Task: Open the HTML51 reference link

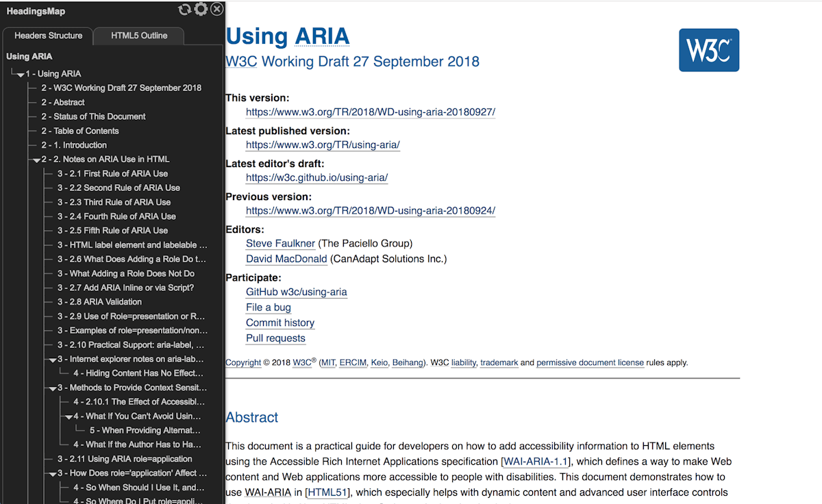Action: pos(328,492)
